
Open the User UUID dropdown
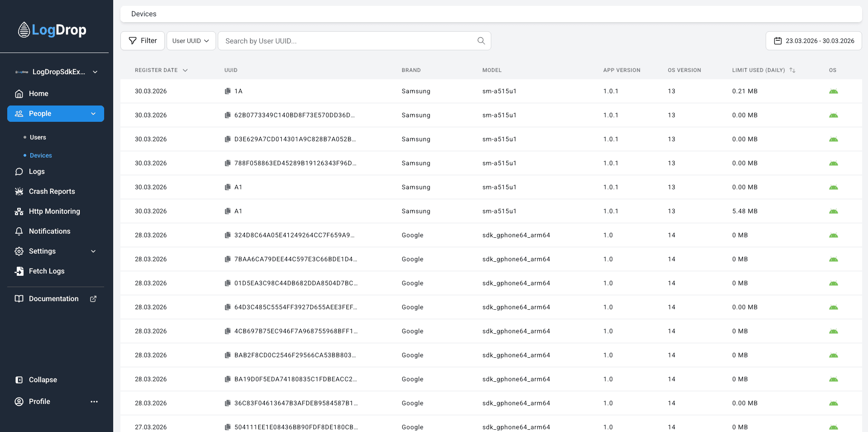tap(191, 41)
